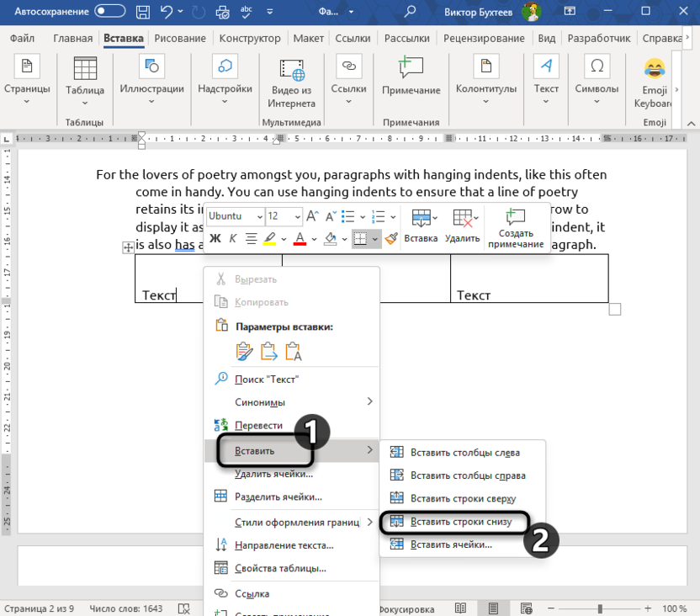Toggle the Автосохранение switch

110,13
